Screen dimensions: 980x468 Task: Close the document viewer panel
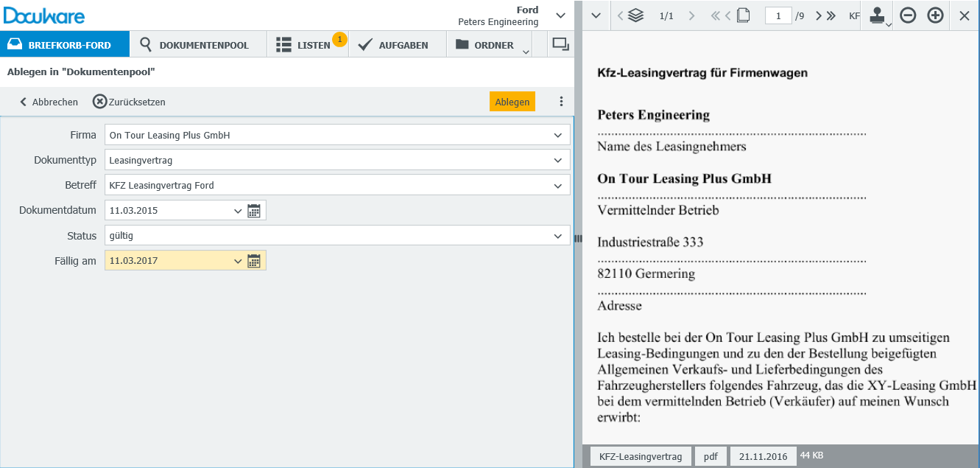tap(965, 15)
